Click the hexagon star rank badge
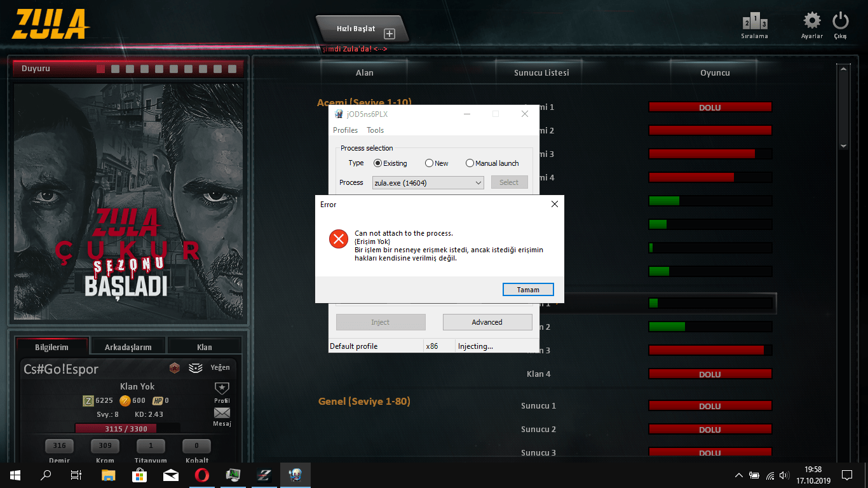 click(175, 368)
